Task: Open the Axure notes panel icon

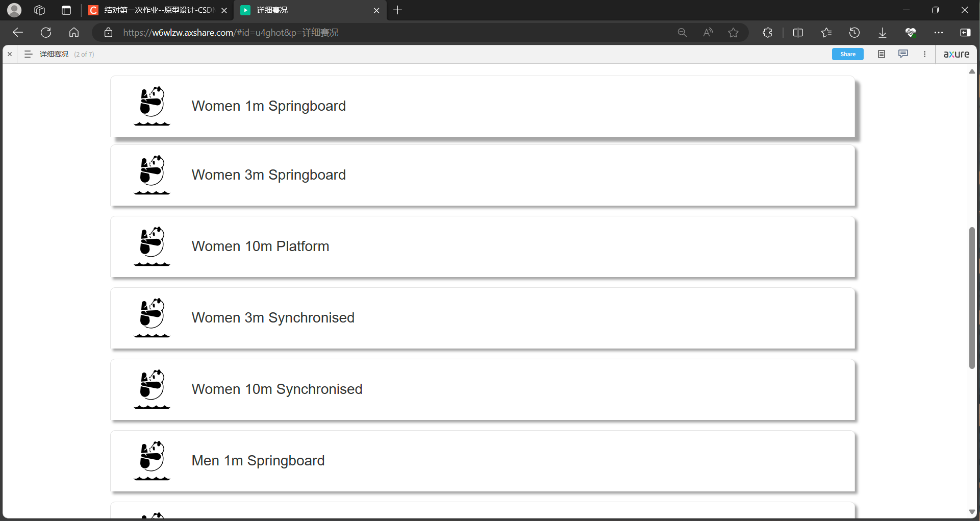Action: click(x=881, y=54)
